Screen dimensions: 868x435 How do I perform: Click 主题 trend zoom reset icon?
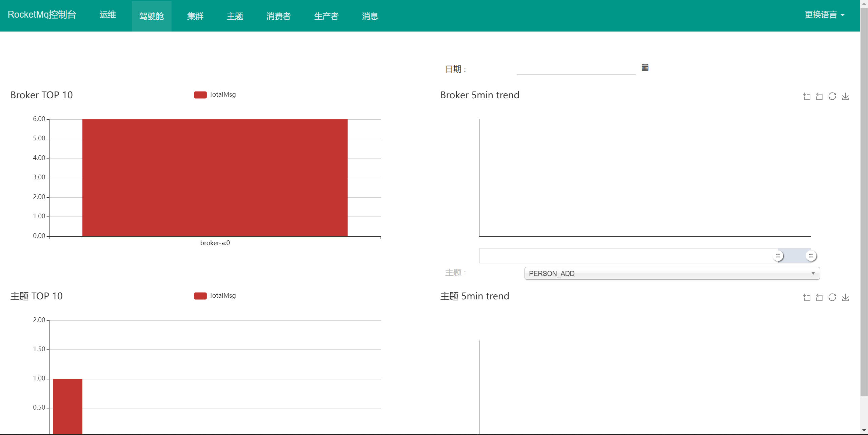[819, 298]
